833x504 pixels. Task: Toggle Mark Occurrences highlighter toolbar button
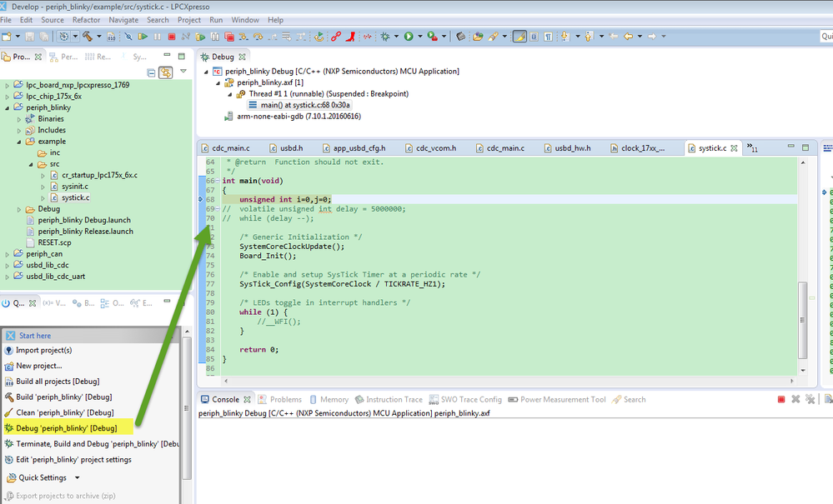(519, 36)
